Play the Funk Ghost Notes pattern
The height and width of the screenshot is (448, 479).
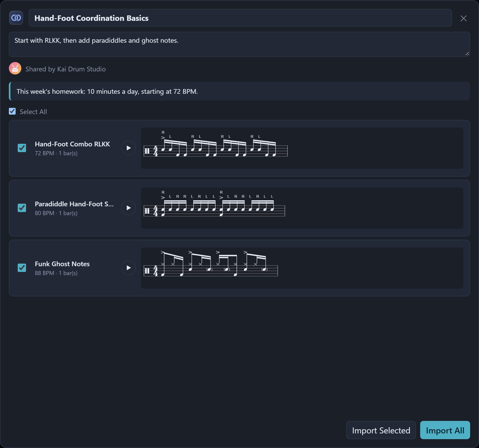(x=129, y=268)
